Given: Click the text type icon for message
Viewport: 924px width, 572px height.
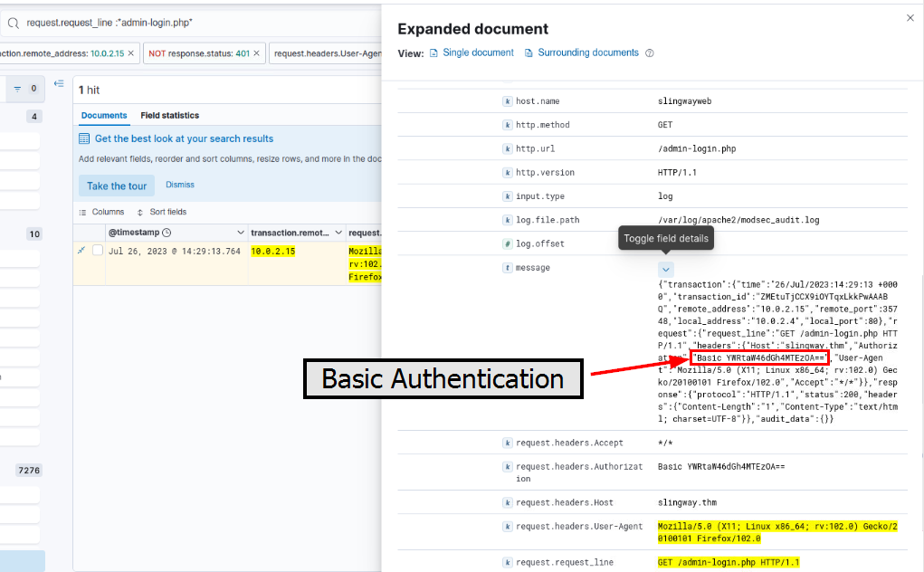Looking at the screenshot, I should point(508,268).
